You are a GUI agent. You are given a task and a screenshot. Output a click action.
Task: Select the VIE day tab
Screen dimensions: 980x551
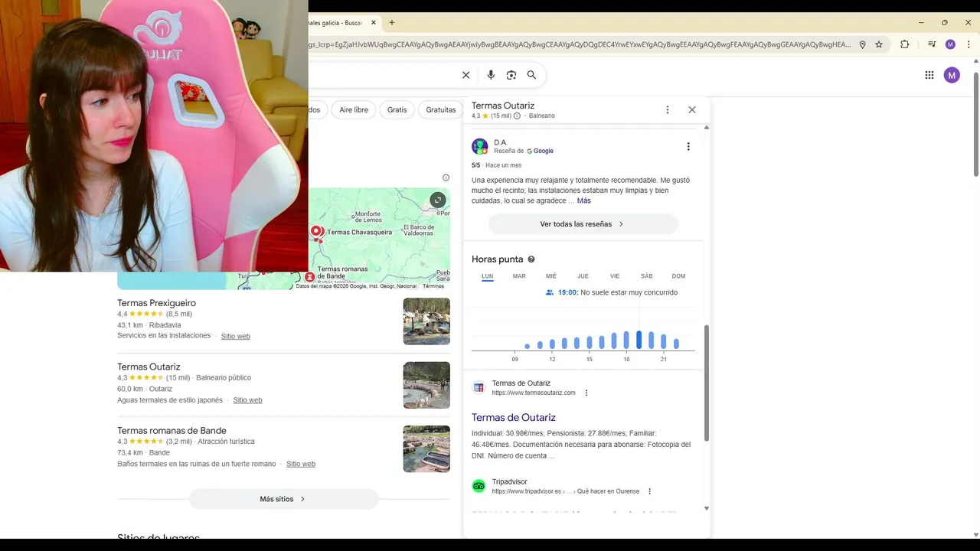click(615, 276)
